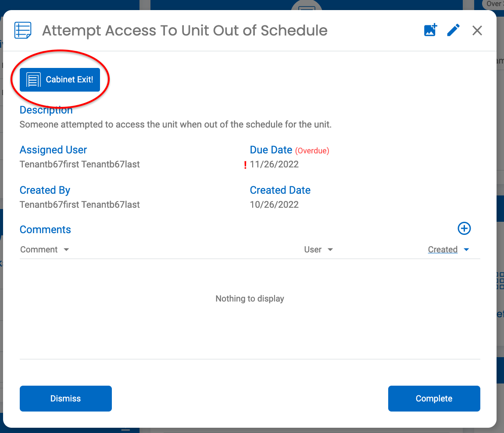Screen dimensions: 504x433
Task: Click the Nothing to display area
Action: (x=250, y=298)
